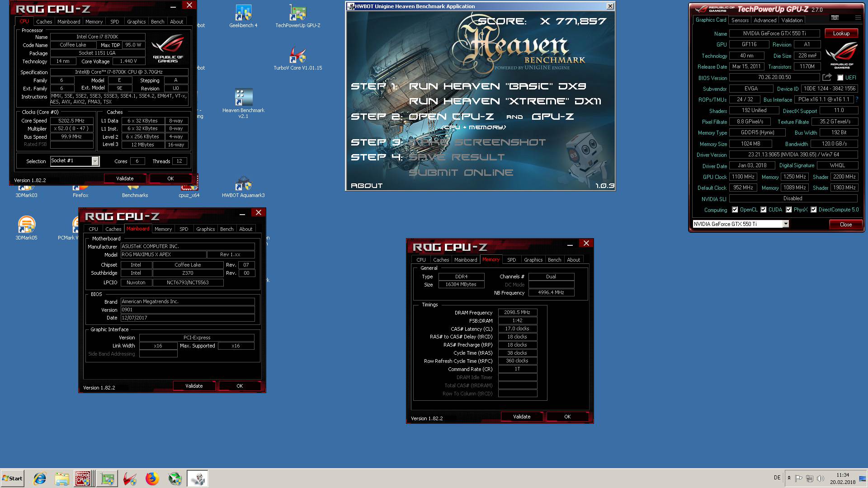Click RUN HEAVEN "BASIC" DX9
868x488 pixels.
pyautogui.click(x=497, y=86)
